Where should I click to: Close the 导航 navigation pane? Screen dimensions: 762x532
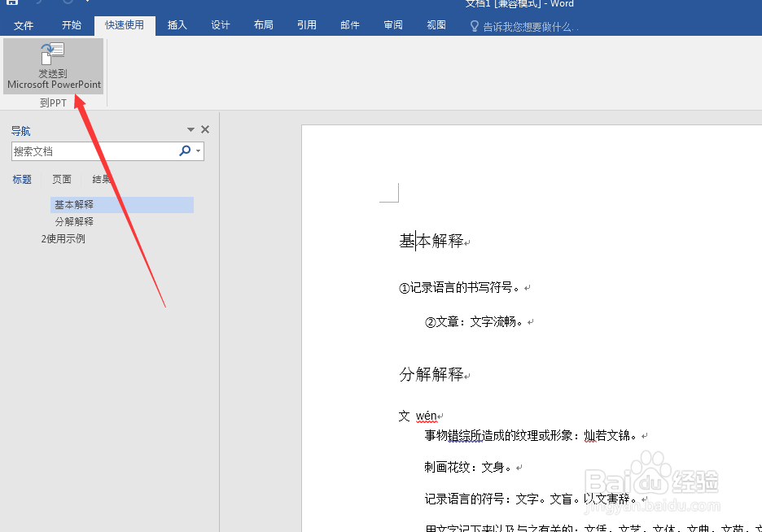click(x=204, y=129)
